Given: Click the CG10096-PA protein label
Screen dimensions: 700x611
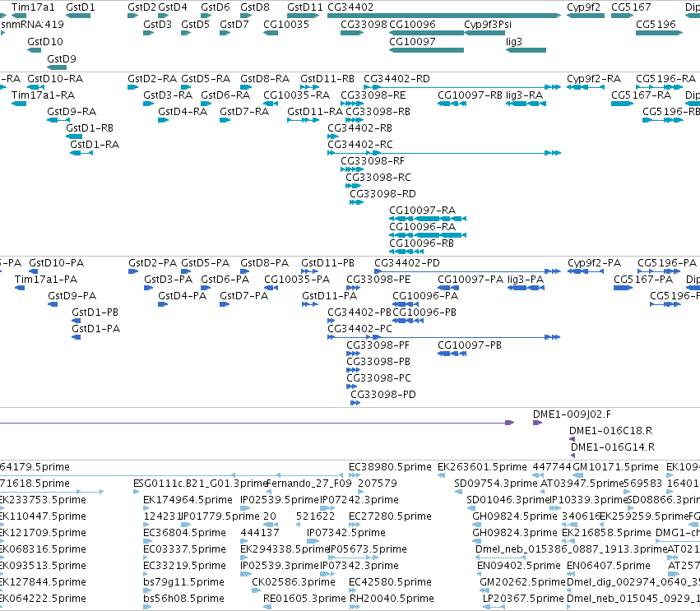Looking at the screenshot, I should [x=425, y=296].
